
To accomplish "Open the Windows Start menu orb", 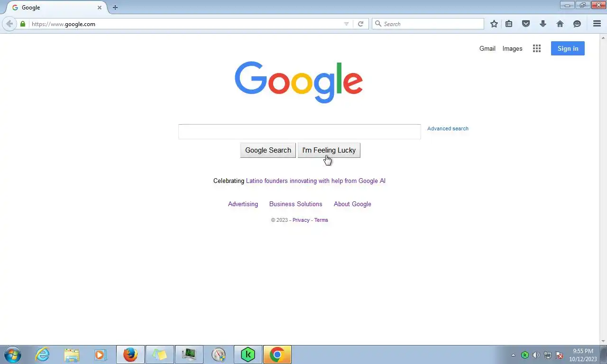I will (13, 355).
